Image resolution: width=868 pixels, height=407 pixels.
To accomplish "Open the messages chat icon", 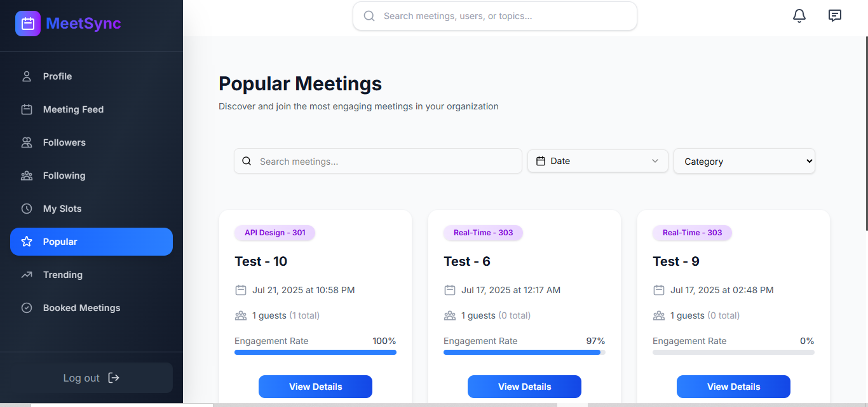I will pyautogui.click(x=835, y=16).
